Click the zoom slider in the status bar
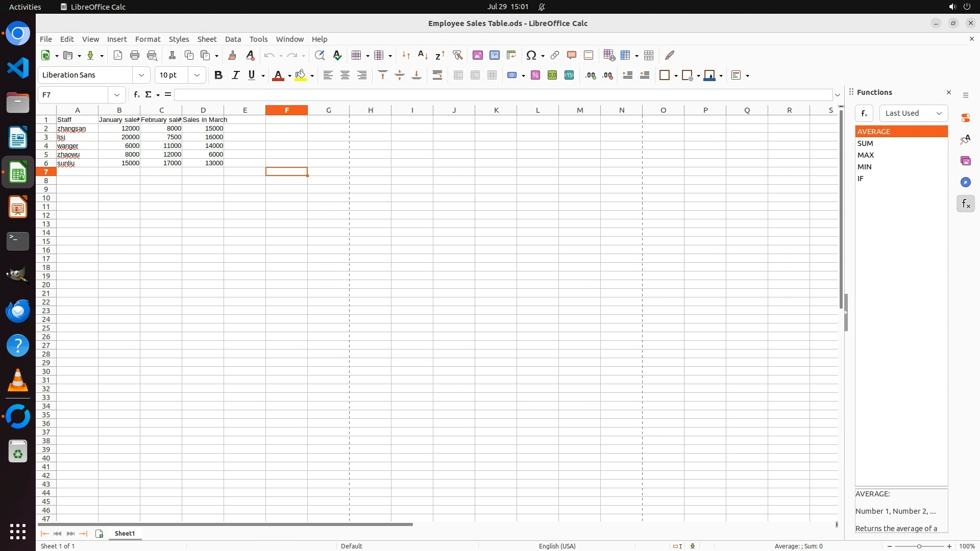The height and width of the screenshot is (551, 980). (919, 546)
